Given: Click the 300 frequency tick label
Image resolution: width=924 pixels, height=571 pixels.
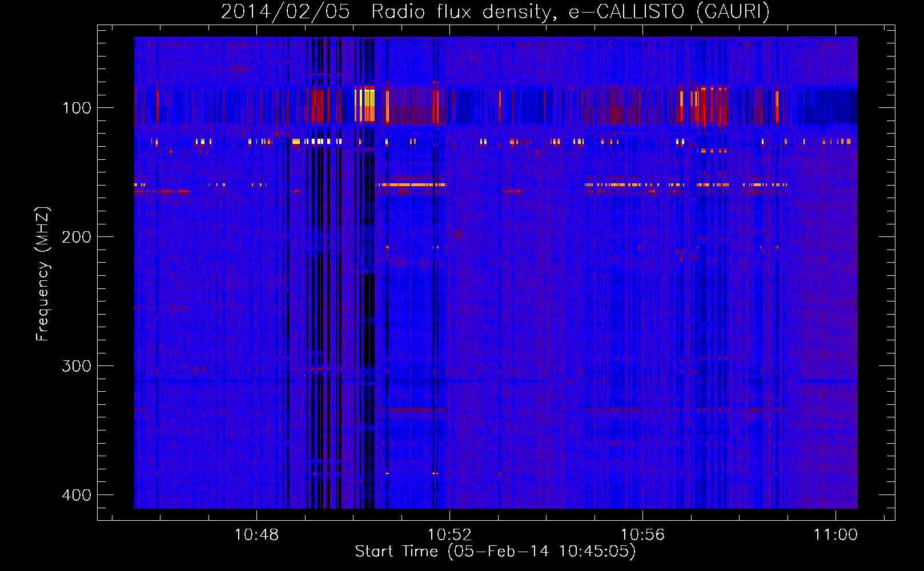Looking at the screenshot, I should (x=77, y=366).
